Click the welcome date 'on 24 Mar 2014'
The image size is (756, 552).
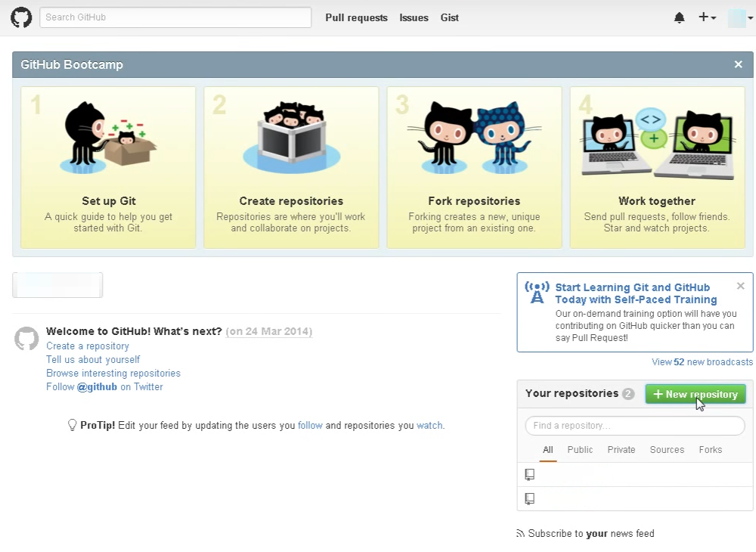(269, 332)
